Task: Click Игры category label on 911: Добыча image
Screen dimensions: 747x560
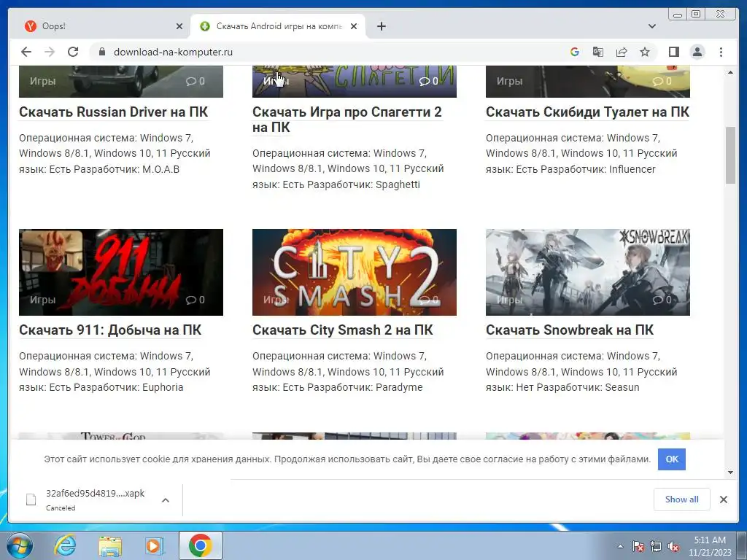Action: [x=43, y=300]
